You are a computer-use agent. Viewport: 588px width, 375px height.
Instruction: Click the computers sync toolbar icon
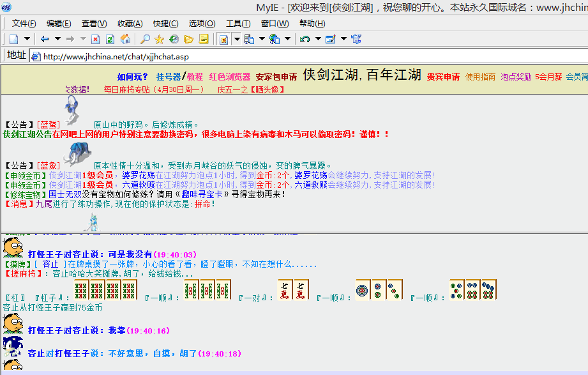(249, 39)
